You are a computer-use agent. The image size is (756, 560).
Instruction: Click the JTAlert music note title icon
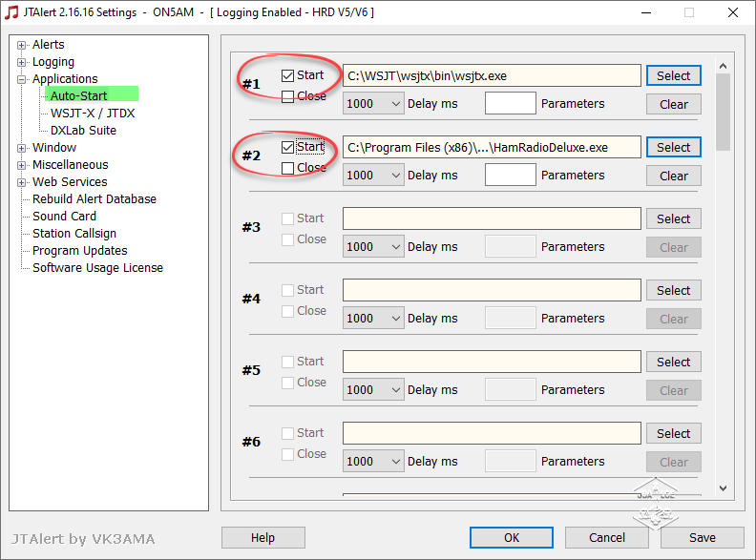pyautogui.click(x=11, y=12)
